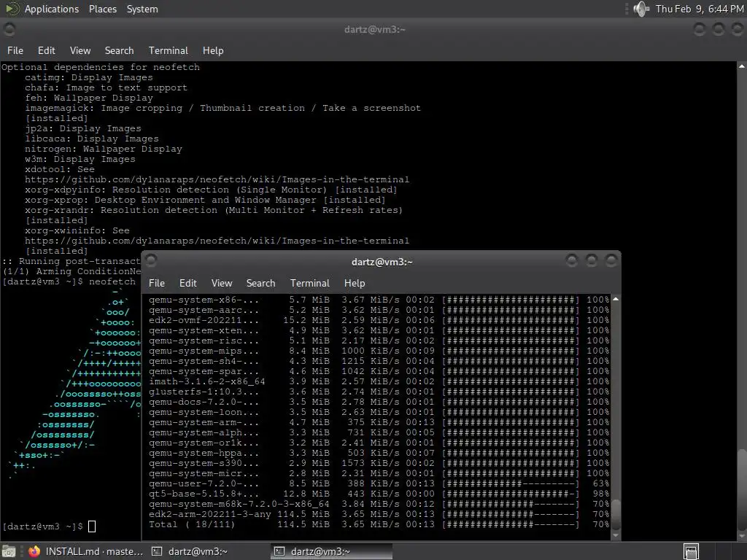Click show desktop icon in bottom panel
The height and width of the screenshot is (560, 747).
tap(9, 551)
